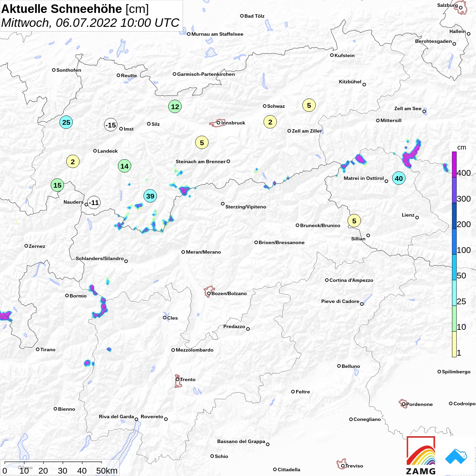
Task: Select the 39 cm station marker
Action: click(150, 196)
